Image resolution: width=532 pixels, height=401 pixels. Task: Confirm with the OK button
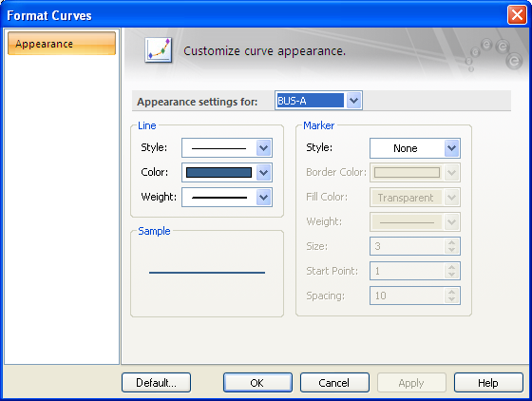(257, 383)
